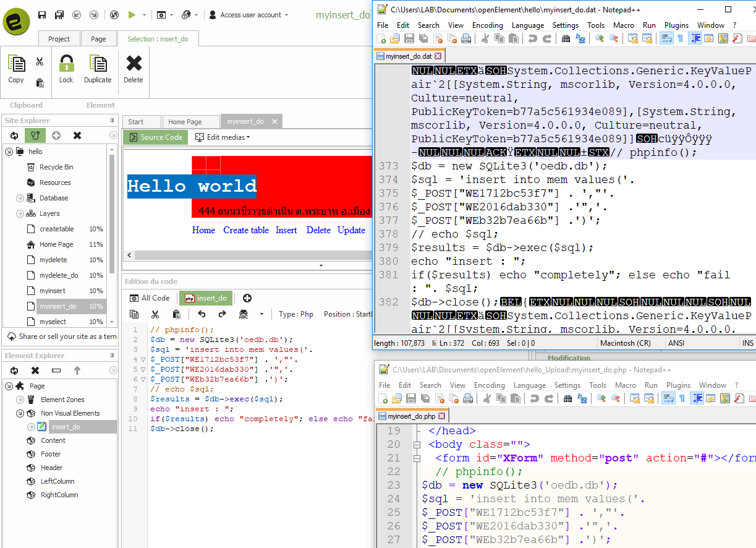The height and width of the screenshot is (548, 756).
Task: Add a new code block with plus icon
Action: tap(247, 298)
